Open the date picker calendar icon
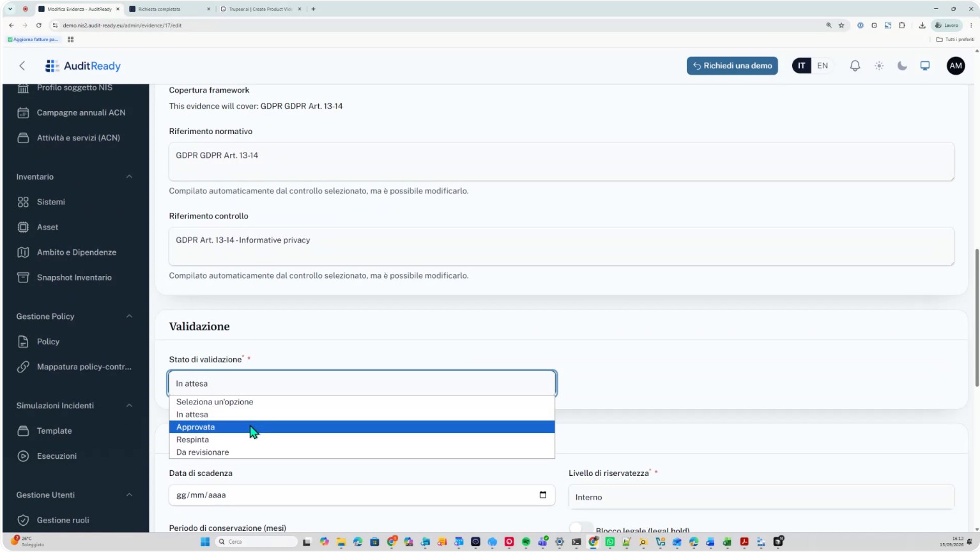This screenshot has height=552, width=980. [x=543, y=494]
